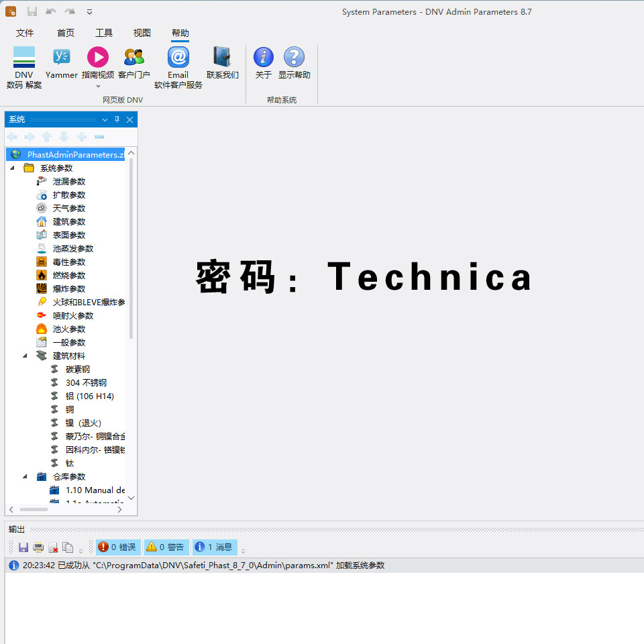
Task: Switch to the 视图 tab
Action: tap(142, 33)
